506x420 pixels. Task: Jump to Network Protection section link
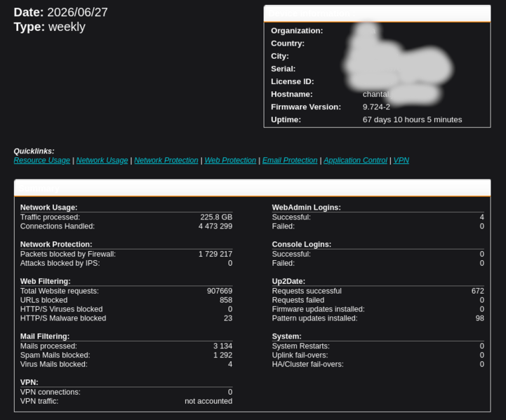[166, 160]
